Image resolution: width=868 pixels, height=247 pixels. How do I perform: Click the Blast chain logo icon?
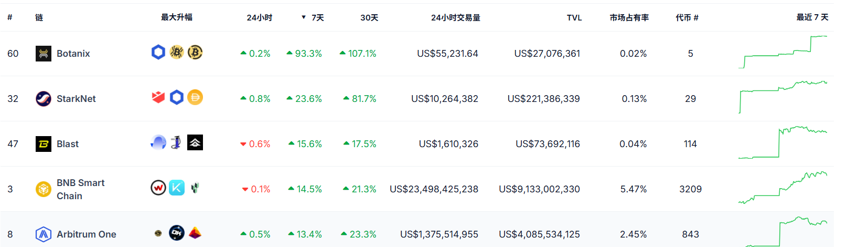click(44, 144)
